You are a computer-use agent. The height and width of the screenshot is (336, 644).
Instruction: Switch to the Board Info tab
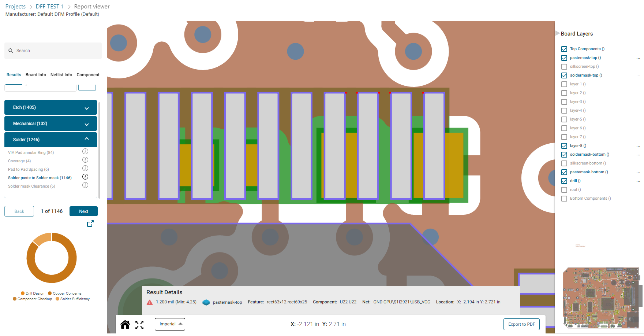click(36, 75)
